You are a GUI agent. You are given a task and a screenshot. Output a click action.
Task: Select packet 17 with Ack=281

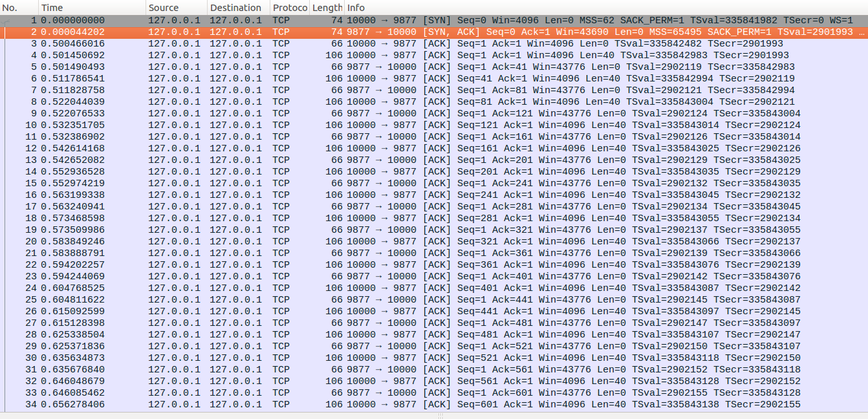(434, 206)
